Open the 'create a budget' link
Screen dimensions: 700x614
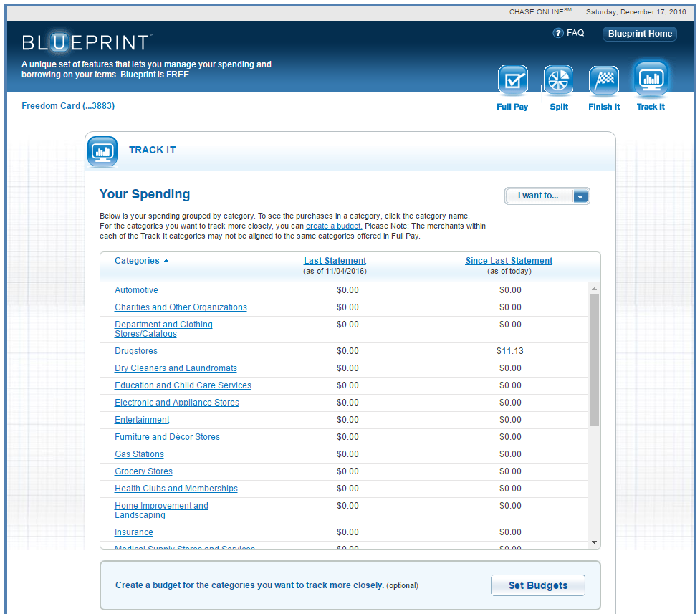pyautogui.click(x=333, y=226)
